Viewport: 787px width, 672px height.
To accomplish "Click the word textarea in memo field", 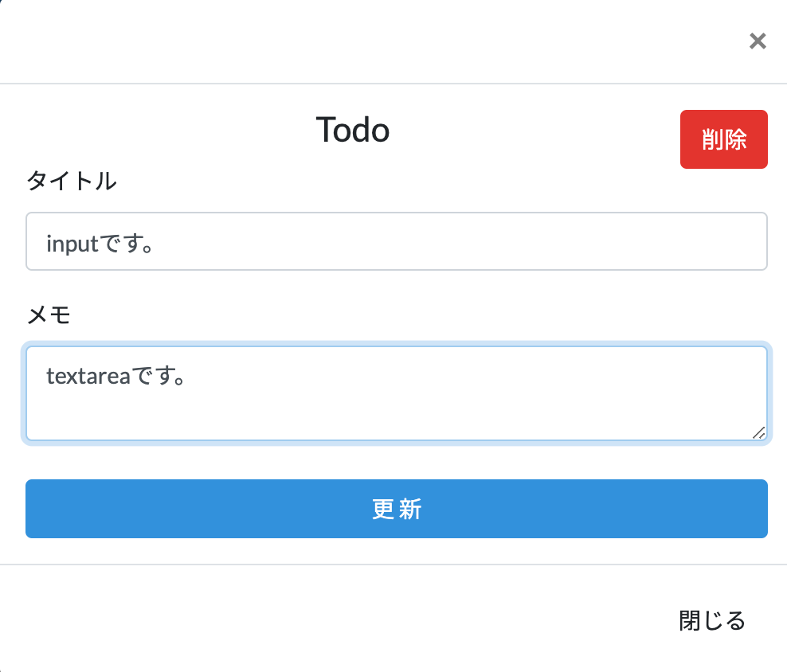I will 88,375.
